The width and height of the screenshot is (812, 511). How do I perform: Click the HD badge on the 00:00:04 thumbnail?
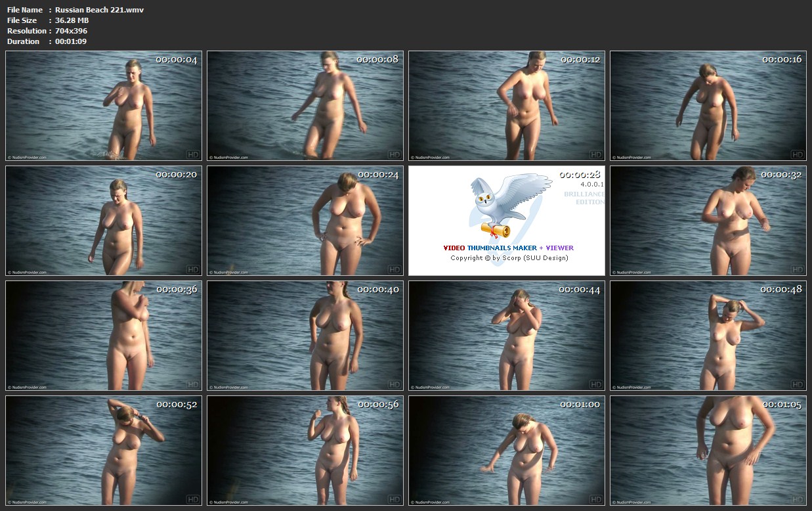click(x=192, y=154)
